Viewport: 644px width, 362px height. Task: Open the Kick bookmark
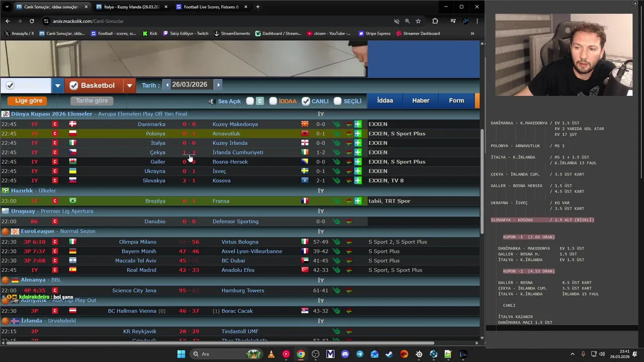(x=150, y=34)
